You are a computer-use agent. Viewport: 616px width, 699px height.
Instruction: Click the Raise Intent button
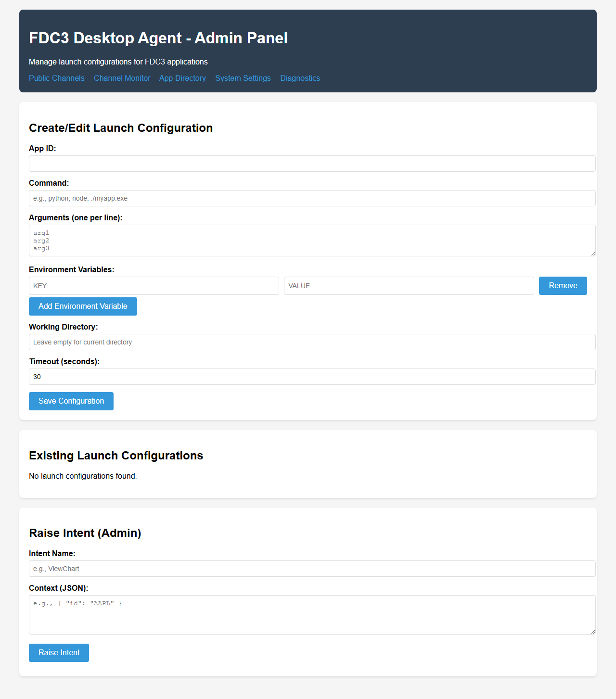(x=59, y=652)
